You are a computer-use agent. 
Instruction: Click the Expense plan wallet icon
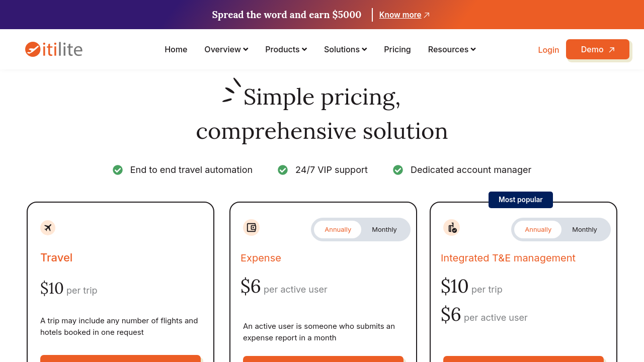[x=252, y=227]
